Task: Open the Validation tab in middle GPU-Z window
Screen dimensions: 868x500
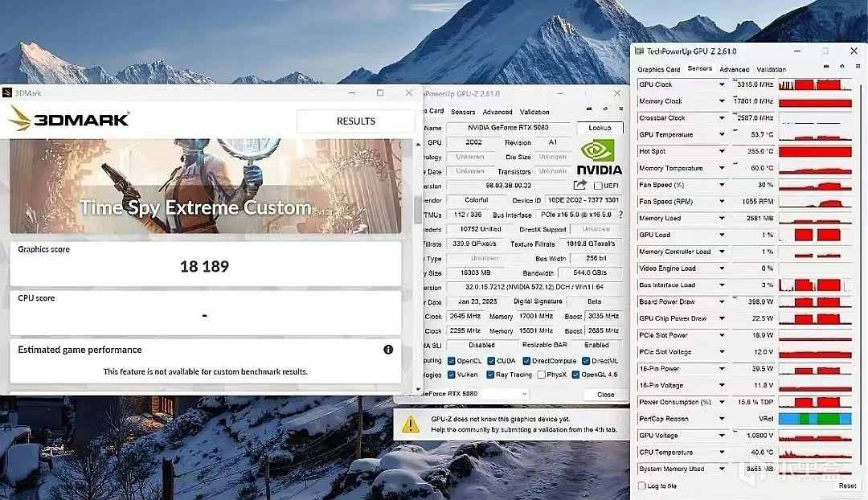Action: tap(534, 112)
